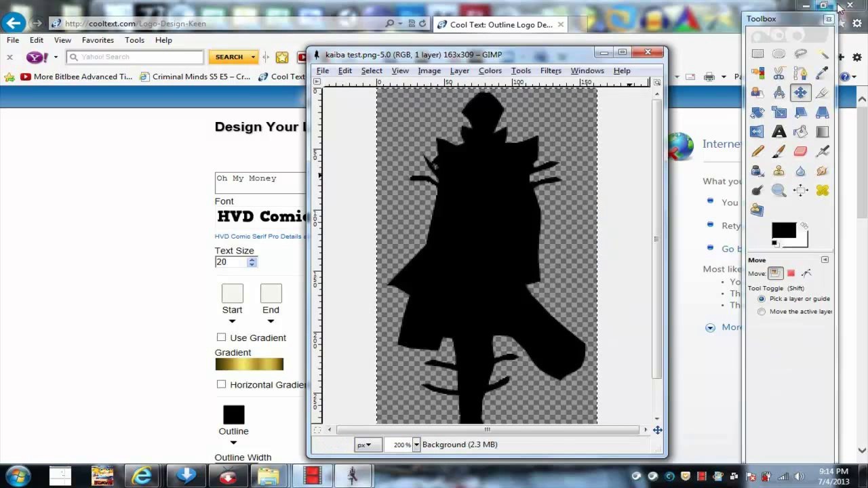Select the Zoom magnifier tool

(x=778, y=190)
